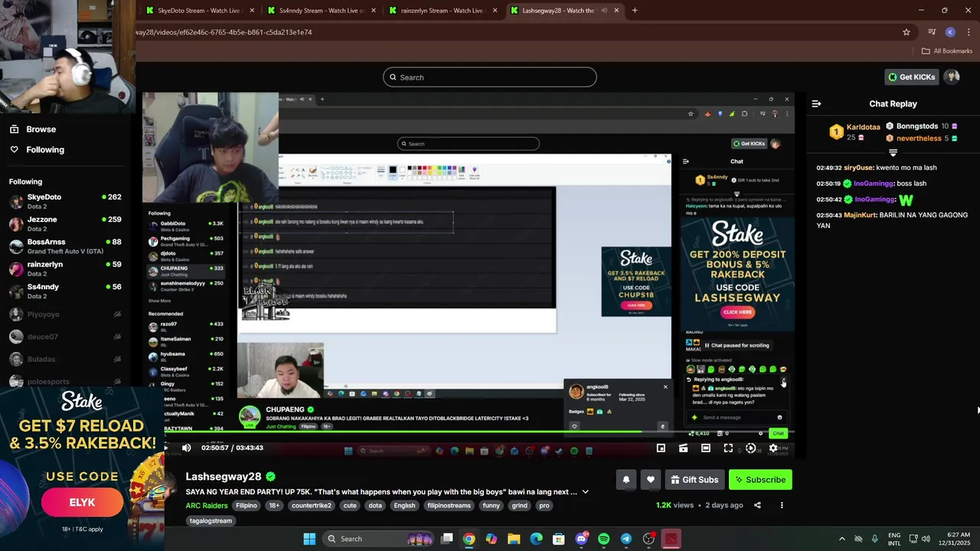Open rainzerlyn followed channel
Viewport: 980px width, 551px height.
pyautogui.click(x=65, y=269)
